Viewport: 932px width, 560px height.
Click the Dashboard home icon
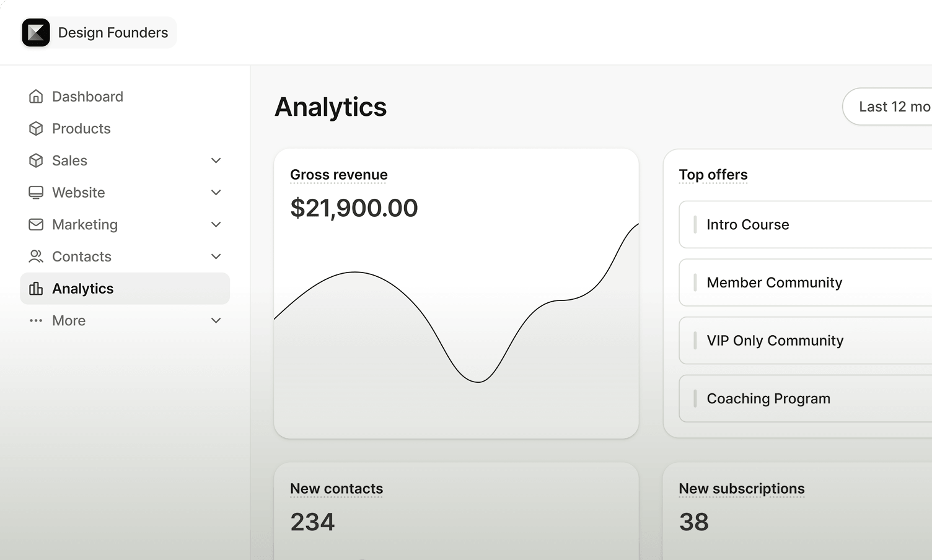coord(36,97)
